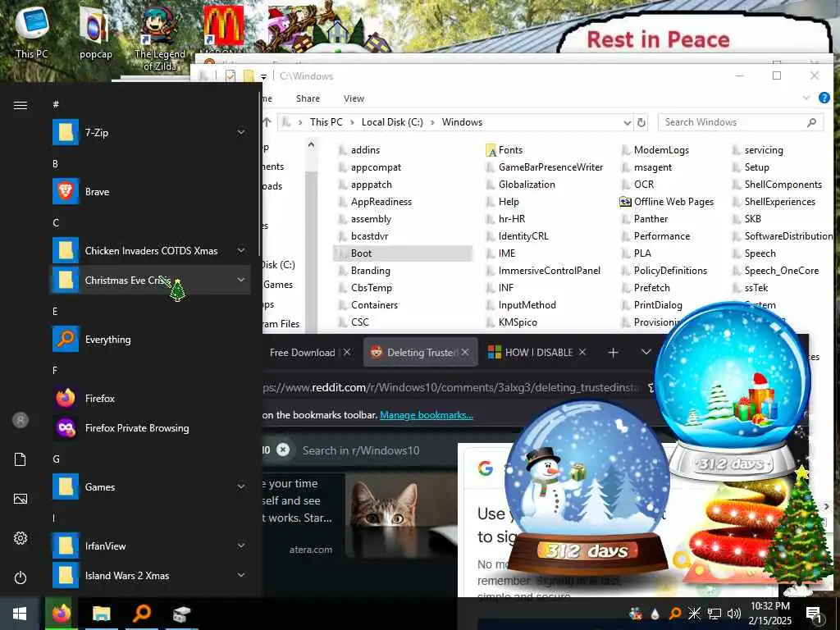Select the SoftwareDistribution folder

point(782,236)
